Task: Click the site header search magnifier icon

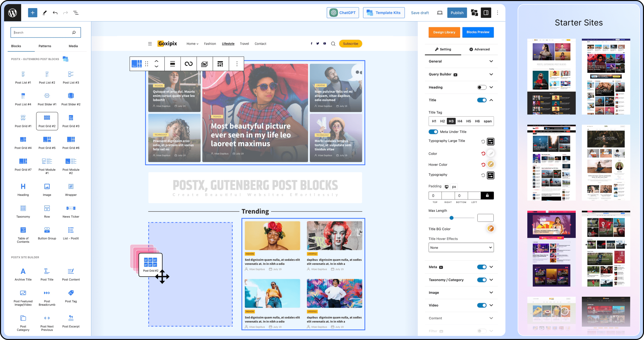Action: tap(333, 44)
